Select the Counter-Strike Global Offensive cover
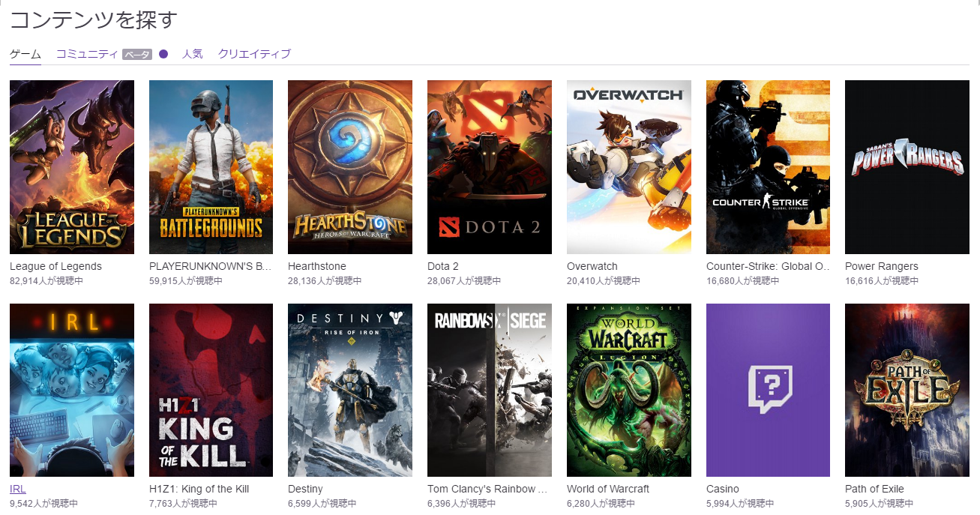The height and width of the screenshot is (515, 980). click(x=768, y=167)
